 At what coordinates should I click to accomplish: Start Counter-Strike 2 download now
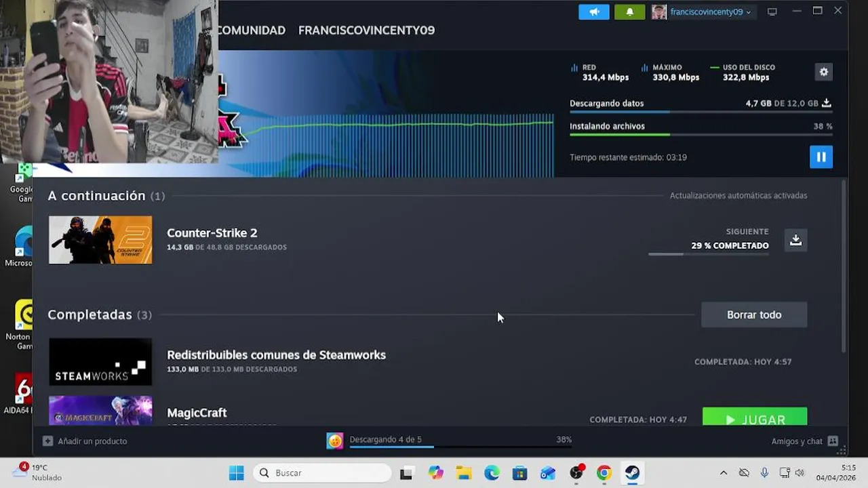(795, 240)
